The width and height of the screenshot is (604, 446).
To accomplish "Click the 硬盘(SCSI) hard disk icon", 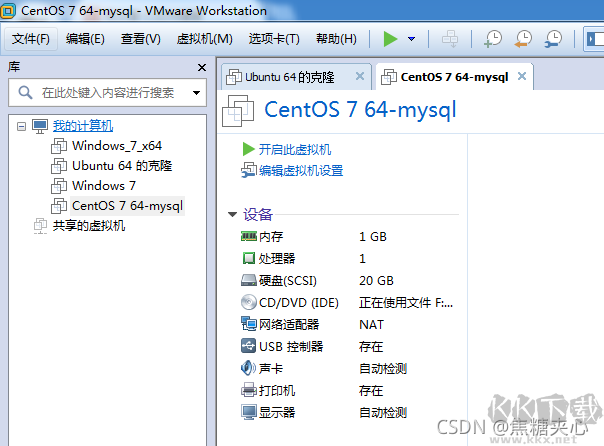I will point(249,280).
